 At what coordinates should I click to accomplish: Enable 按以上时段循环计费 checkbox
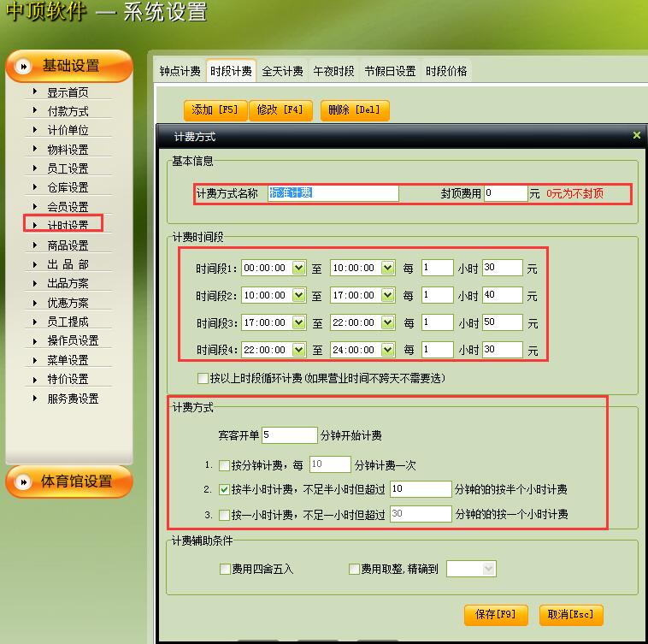pyautogui.click(x=203, y=378)
